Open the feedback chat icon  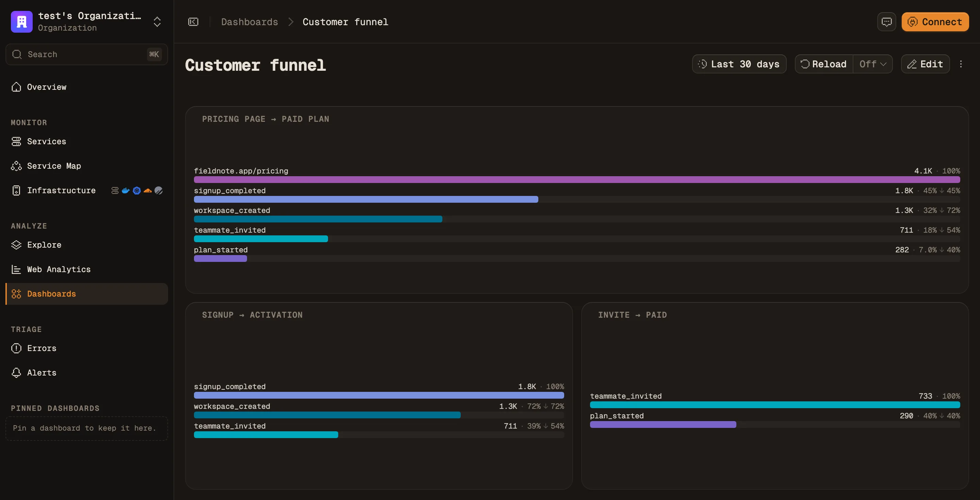pyautogui.click(x=887, y=22)
